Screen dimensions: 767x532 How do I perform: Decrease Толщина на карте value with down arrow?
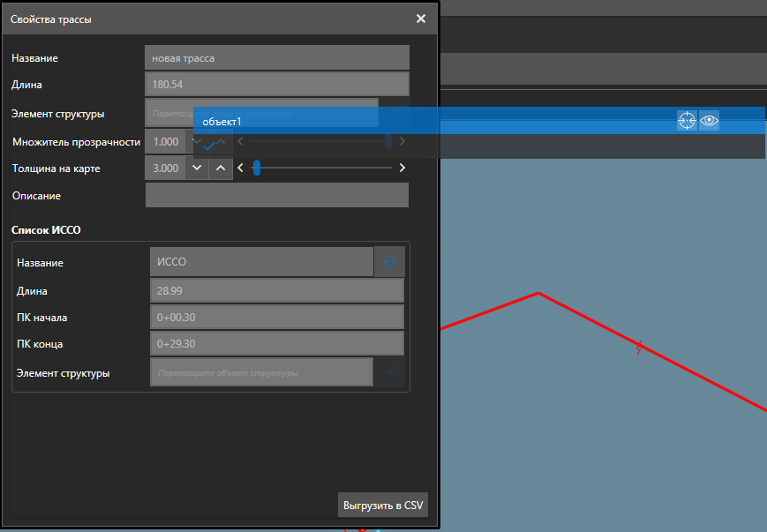197,168
